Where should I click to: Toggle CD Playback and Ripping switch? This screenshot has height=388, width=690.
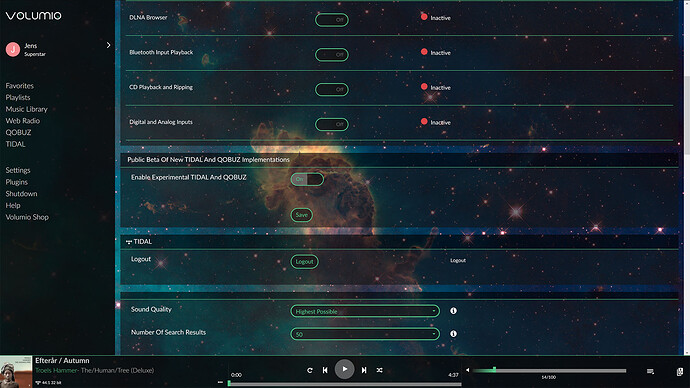[x=332, y=89]
